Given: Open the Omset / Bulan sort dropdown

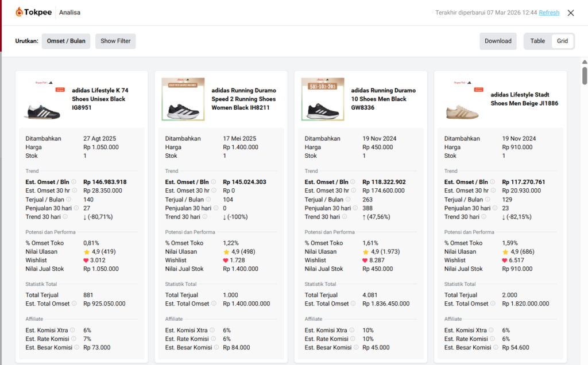Looking at the screenshot, I should click(x=66, y=41).
